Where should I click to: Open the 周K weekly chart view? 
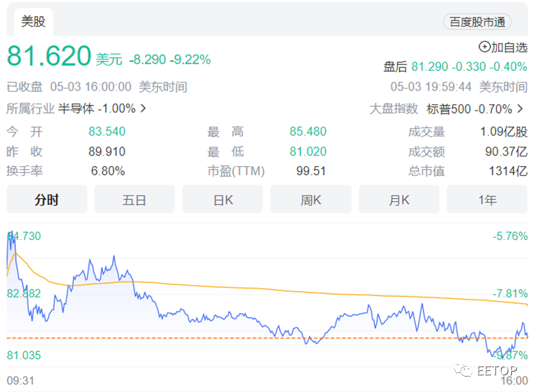[x=311, y=199]
